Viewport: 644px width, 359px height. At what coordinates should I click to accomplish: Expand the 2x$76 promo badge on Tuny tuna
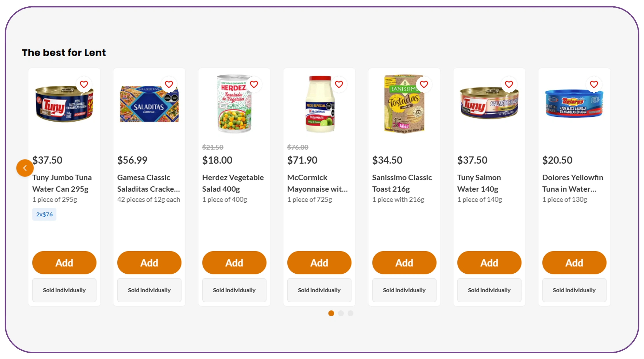click(44, 214)
